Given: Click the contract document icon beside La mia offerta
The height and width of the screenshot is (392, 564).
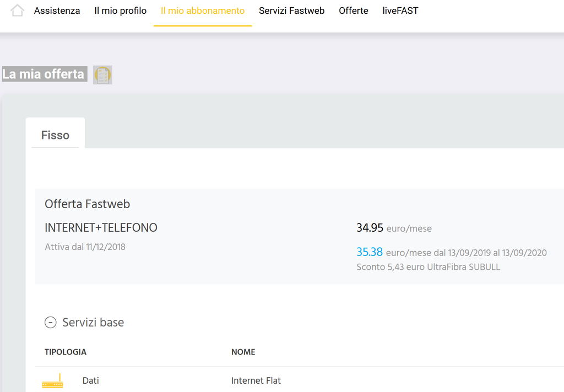Looking at the screenshot, I should (102, 74).
